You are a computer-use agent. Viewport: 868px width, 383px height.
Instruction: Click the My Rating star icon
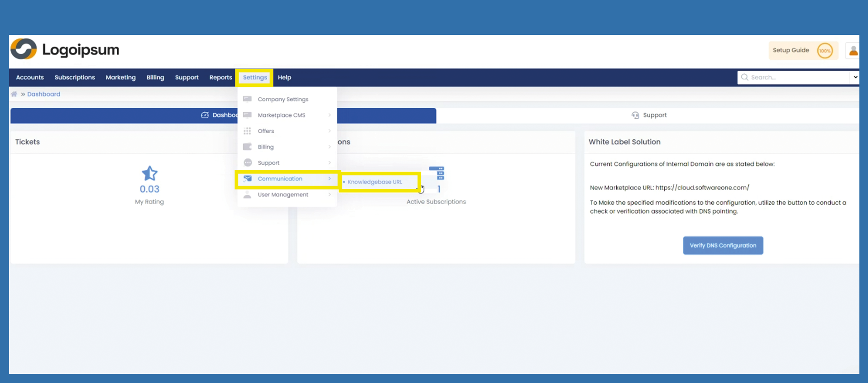tap(149, 173)
